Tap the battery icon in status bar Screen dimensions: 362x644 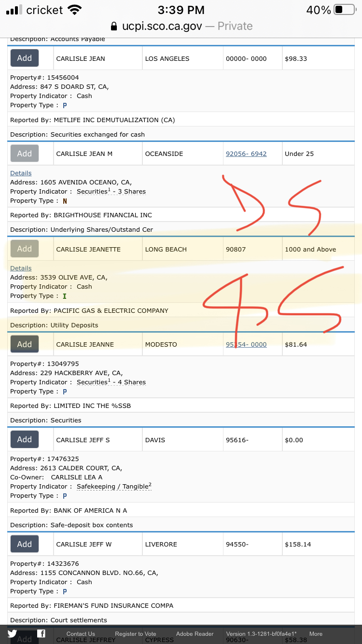pyautogui.click(x=345, y=10)
